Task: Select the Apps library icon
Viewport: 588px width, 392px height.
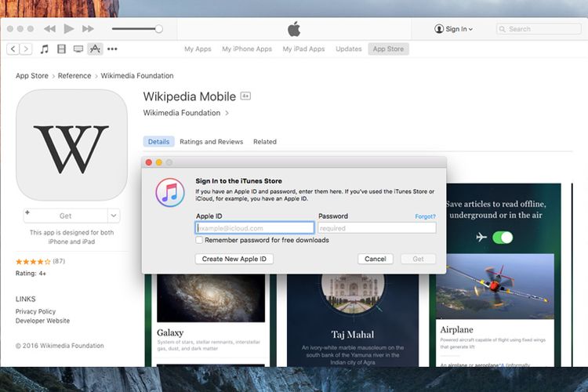Action: pos(95,49)
